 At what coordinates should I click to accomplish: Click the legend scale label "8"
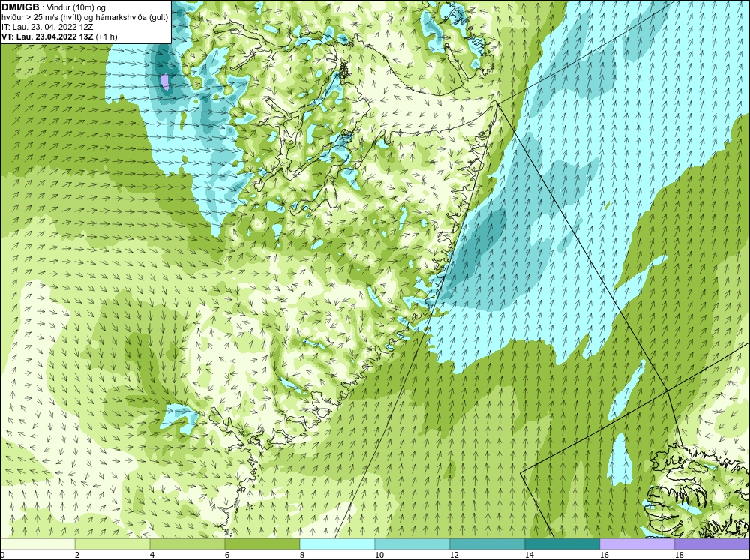click(301, 555)
